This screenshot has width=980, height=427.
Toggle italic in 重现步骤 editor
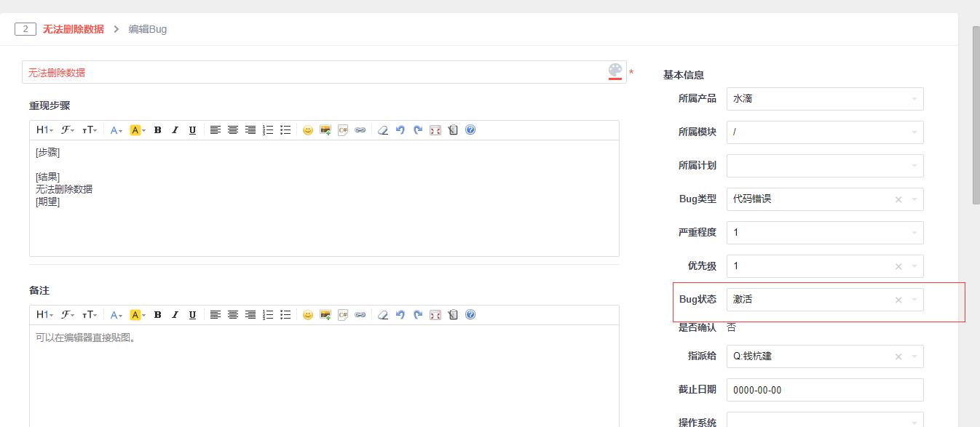click(175, 130)
